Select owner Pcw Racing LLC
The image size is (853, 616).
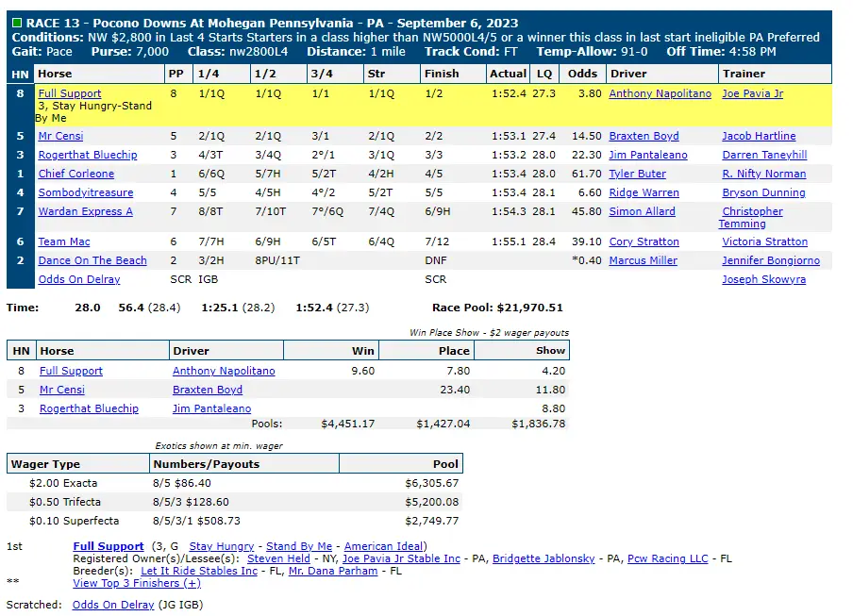coord(667,558)
